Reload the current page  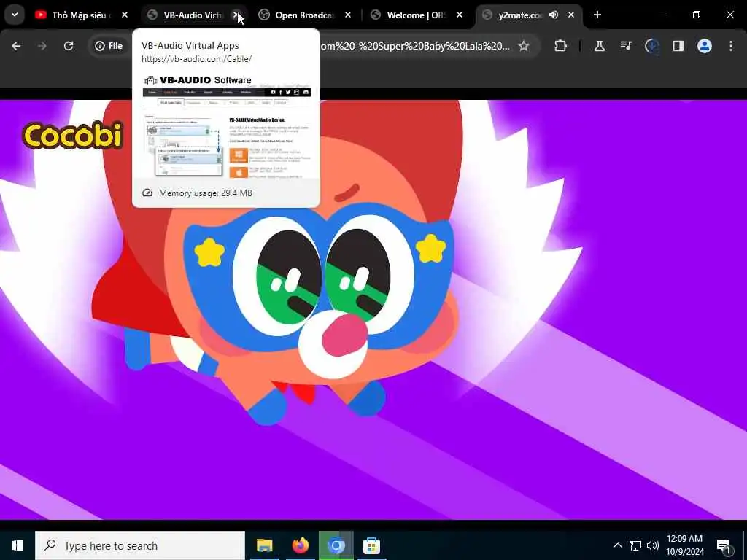coord(69,46)
